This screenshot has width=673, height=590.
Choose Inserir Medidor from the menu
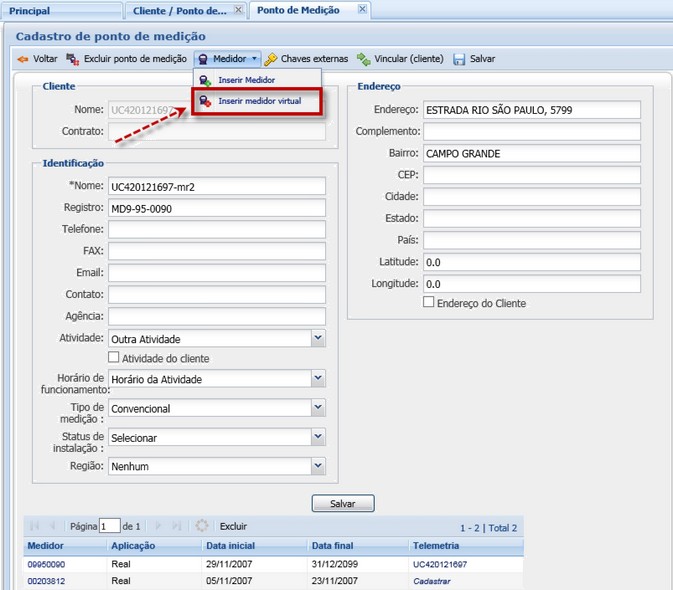(246, 80)
